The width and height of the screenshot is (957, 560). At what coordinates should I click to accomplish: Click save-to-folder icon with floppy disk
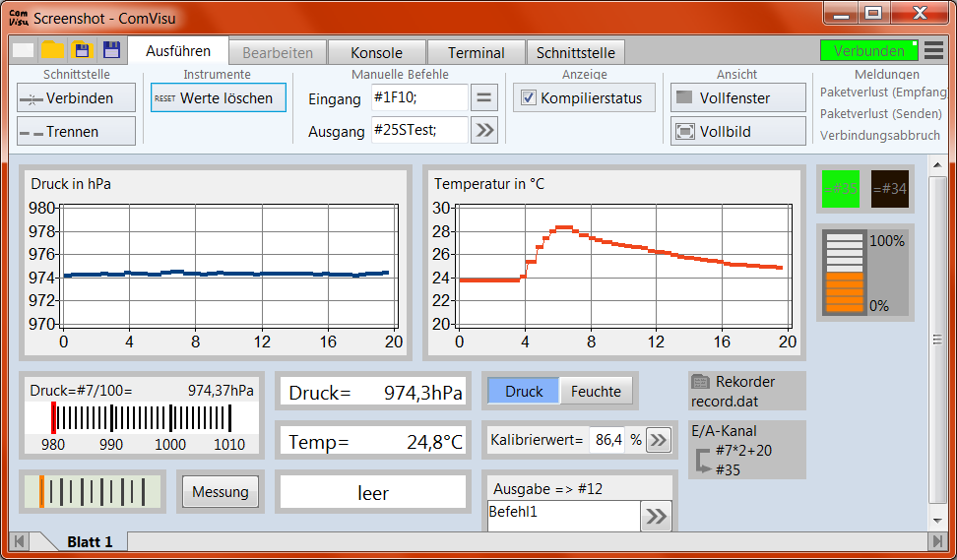[82, 50]
